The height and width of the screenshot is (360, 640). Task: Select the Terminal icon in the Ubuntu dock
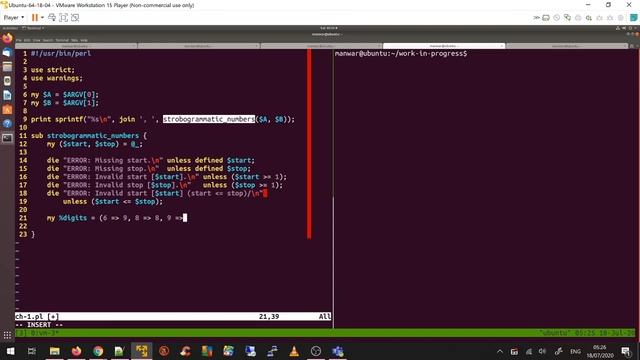(x=7, y=138)
